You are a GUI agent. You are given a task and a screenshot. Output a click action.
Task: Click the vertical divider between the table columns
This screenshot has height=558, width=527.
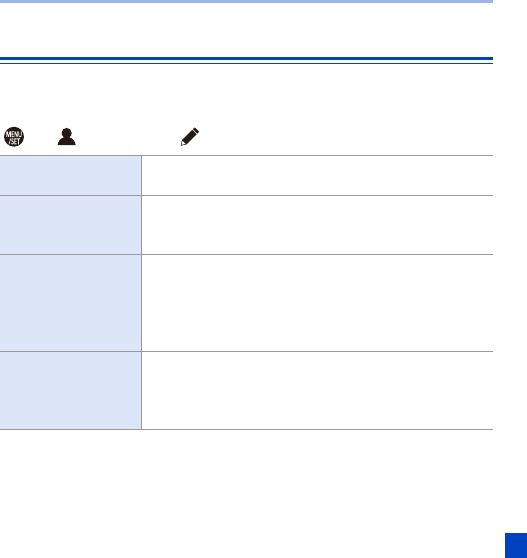(x=142, y=293)
